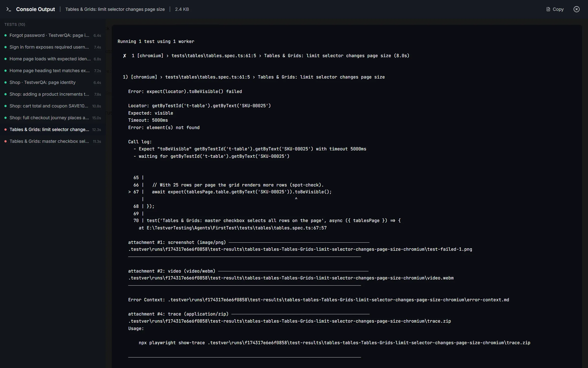Select the 'Sign in form exposes required' test
The width and height of the screenshot is (588, 368).
(x=53, y=47)
